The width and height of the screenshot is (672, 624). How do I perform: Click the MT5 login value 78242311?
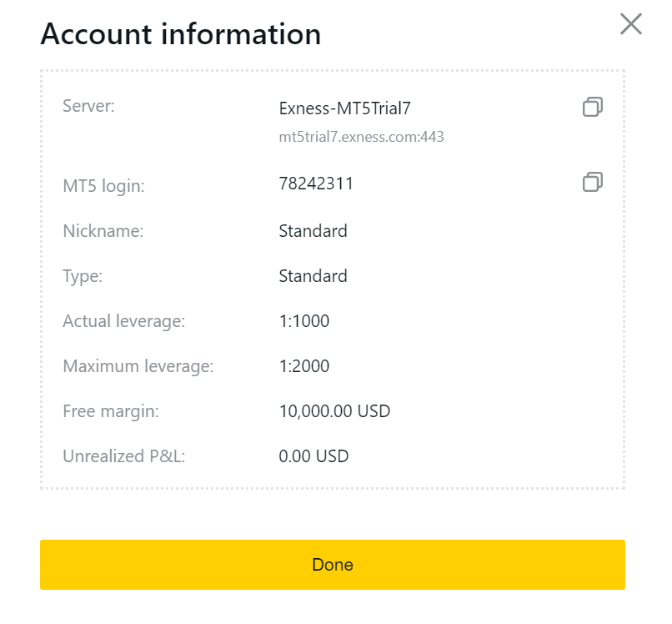[316, 184]
